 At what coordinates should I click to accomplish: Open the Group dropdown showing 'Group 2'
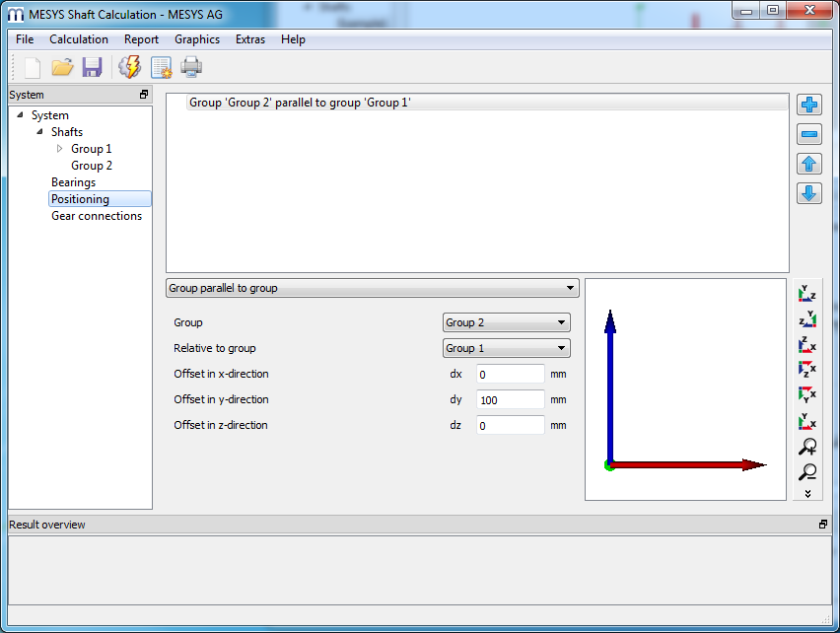pos(506,322)
